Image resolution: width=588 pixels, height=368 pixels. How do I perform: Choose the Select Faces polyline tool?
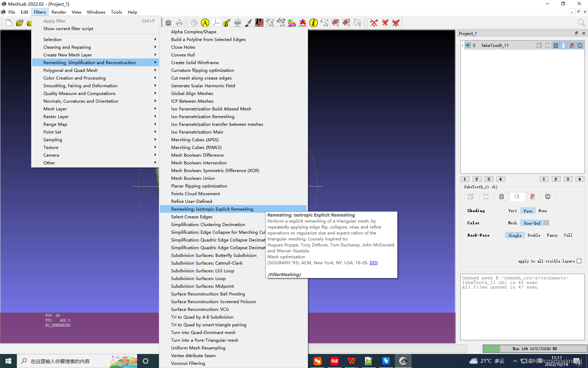point(357,23)
